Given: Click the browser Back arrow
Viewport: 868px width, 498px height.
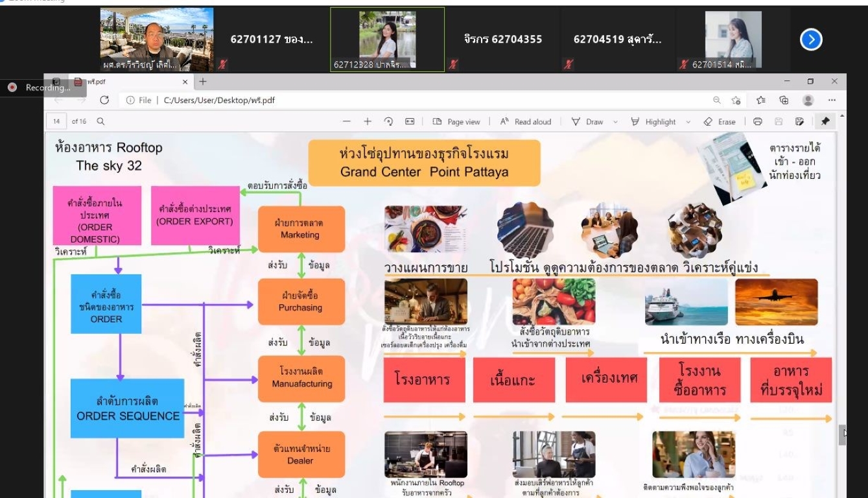Looking at the screenshot, I should pos(59,100).
